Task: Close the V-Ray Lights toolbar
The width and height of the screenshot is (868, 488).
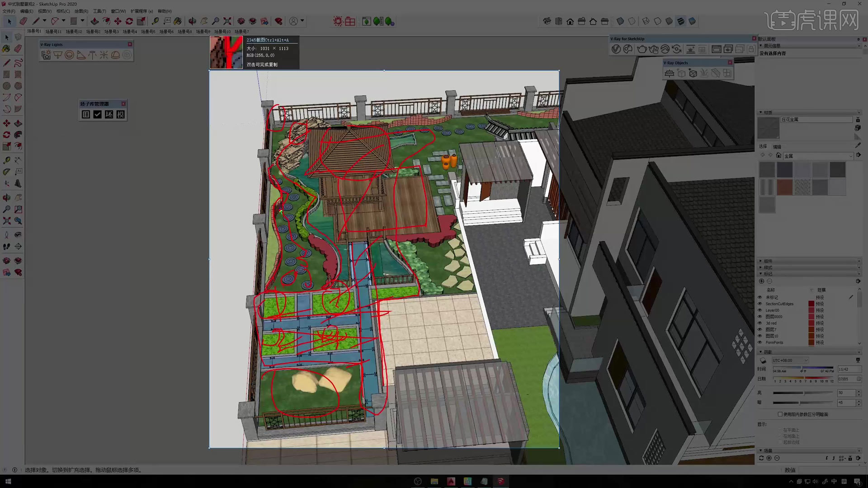Action: pos(130,44)
